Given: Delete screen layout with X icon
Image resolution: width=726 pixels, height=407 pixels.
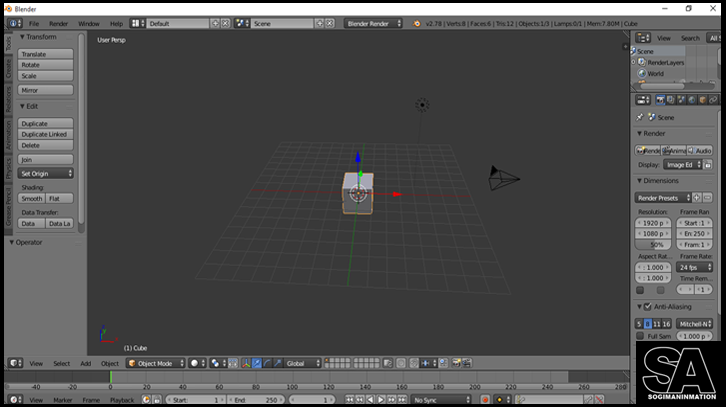Looking at the screenshot, I should click(x=225, y=23).
